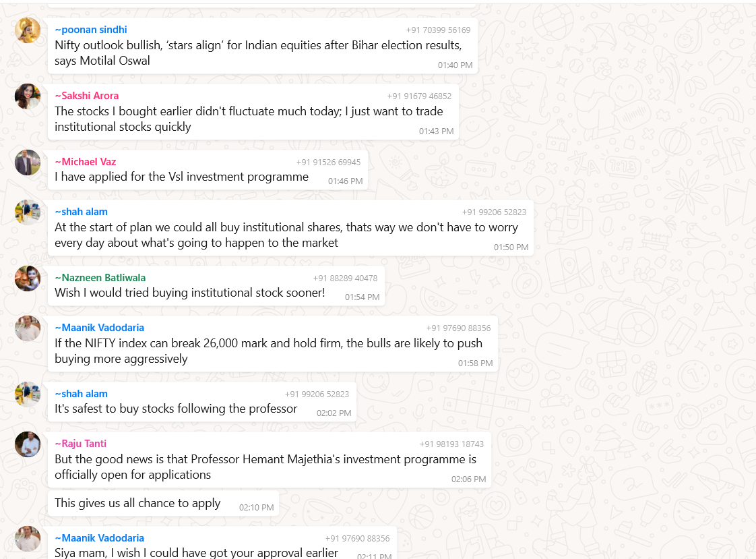
Task: Open Raju Tanti's avatar image
Action: (x=28, y=444)
